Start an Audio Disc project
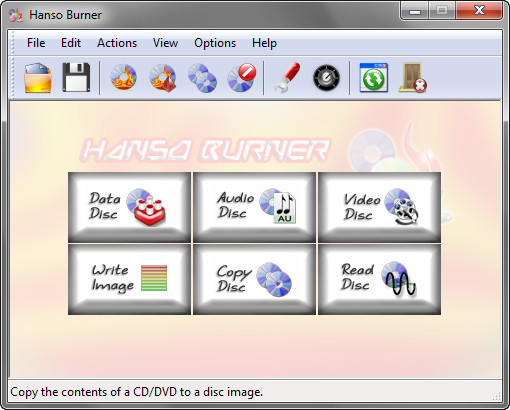Screen dimensions: 510x410 (254, 207)
